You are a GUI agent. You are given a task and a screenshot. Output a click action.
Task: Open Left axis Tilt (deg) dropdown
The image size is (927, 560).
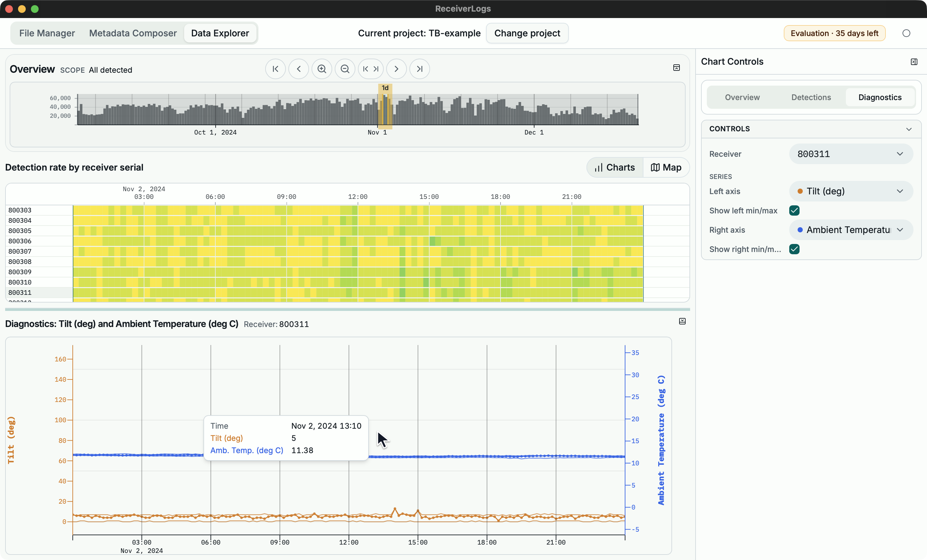[x=851, y=191]
